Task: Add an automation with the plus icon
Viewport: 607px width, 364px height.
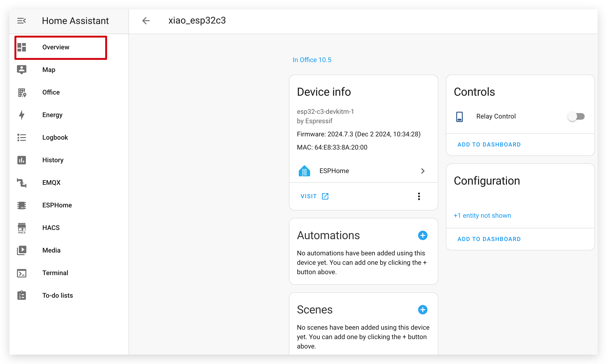Action: (423, 235)
